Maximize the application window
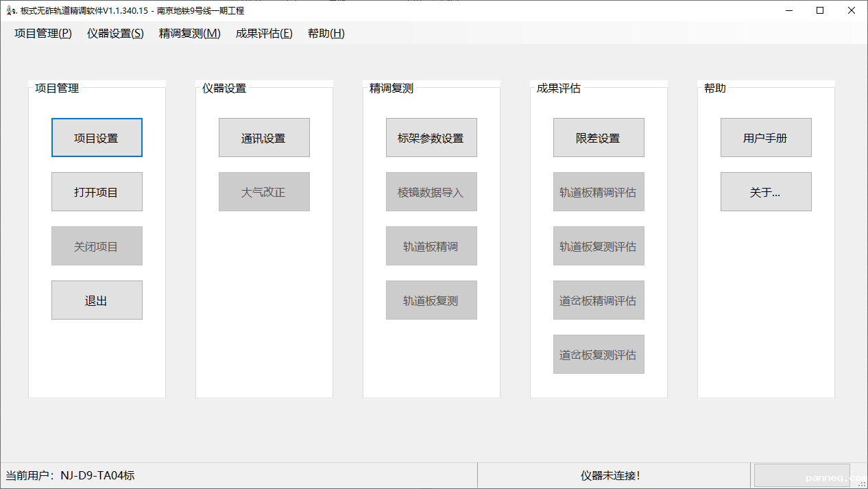This screenshot has width=868, height=489. 820,11
